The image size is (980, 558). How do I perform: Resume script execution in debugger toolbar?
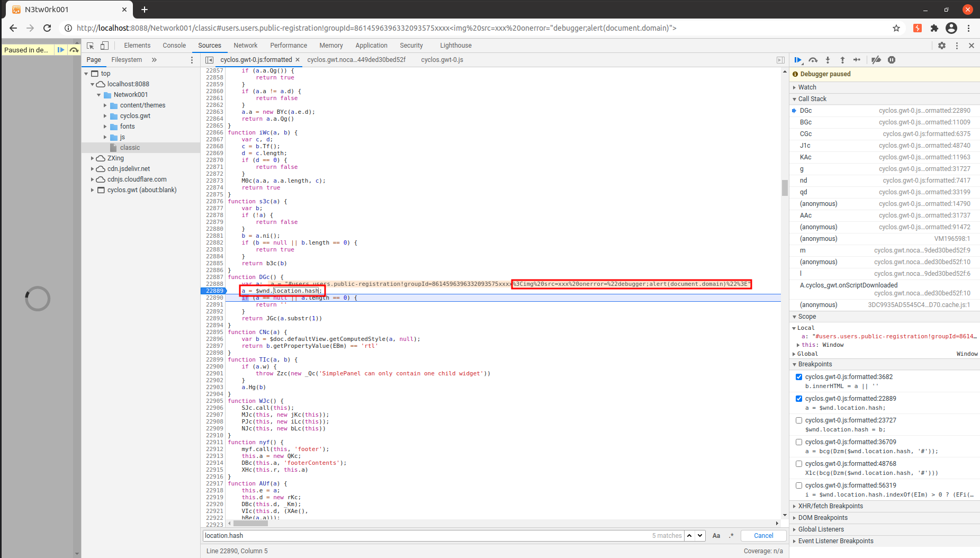pyautogui.click(x=798, y=60)
